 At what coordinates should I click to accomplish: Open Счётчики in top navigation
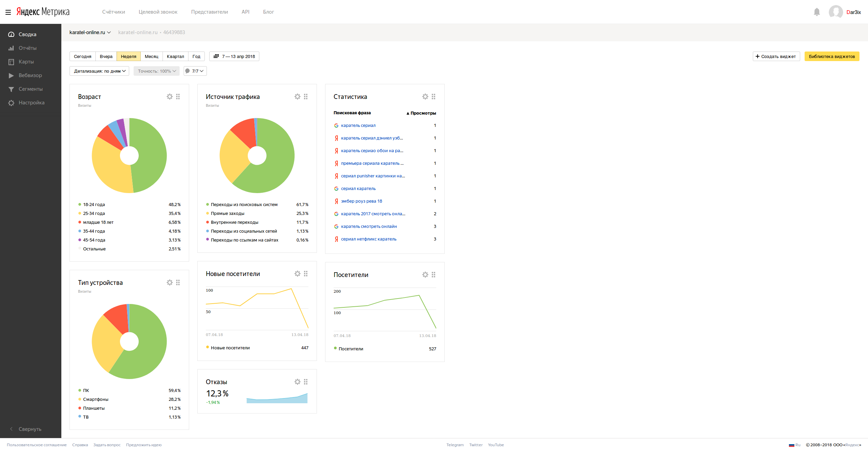click(x=113, y=12)
